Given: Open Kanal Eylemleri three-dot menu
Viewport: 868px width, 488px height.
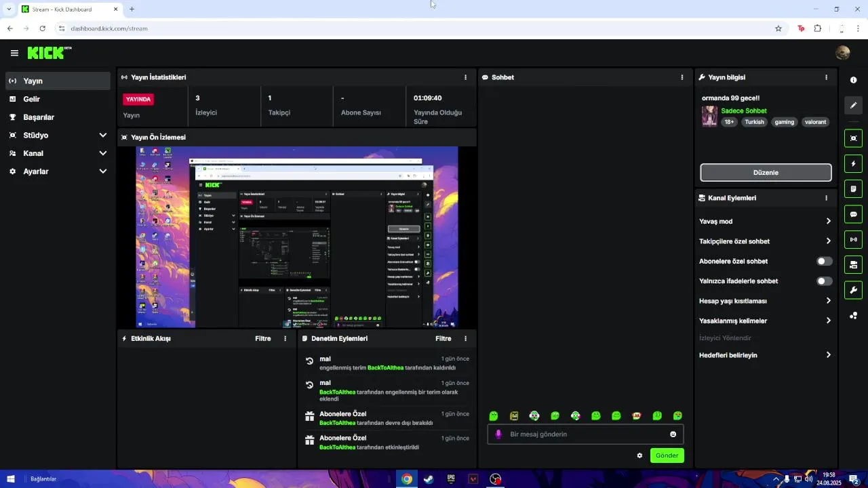Looking at the screenshot, I should coord(826,198).
